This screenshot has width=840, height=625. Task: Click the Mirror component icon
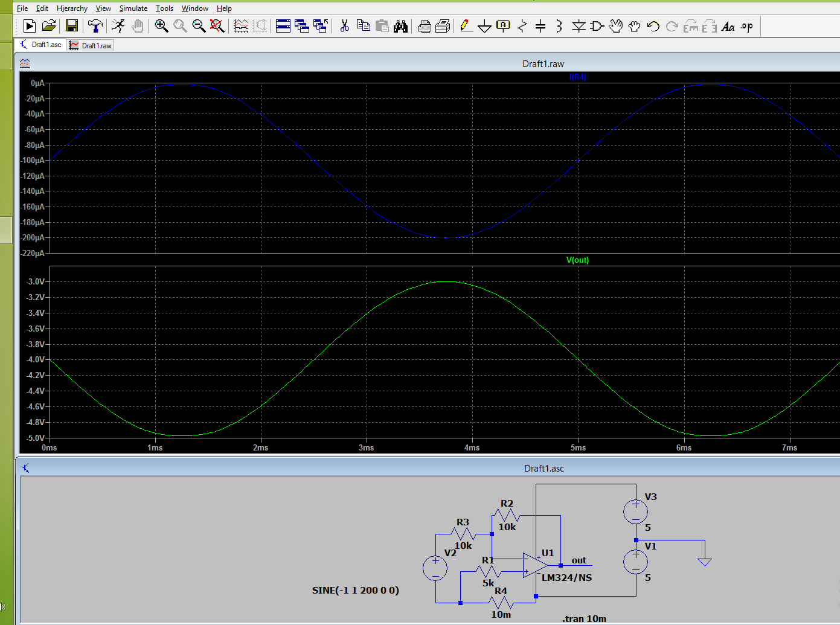click(x=710, y=26)
